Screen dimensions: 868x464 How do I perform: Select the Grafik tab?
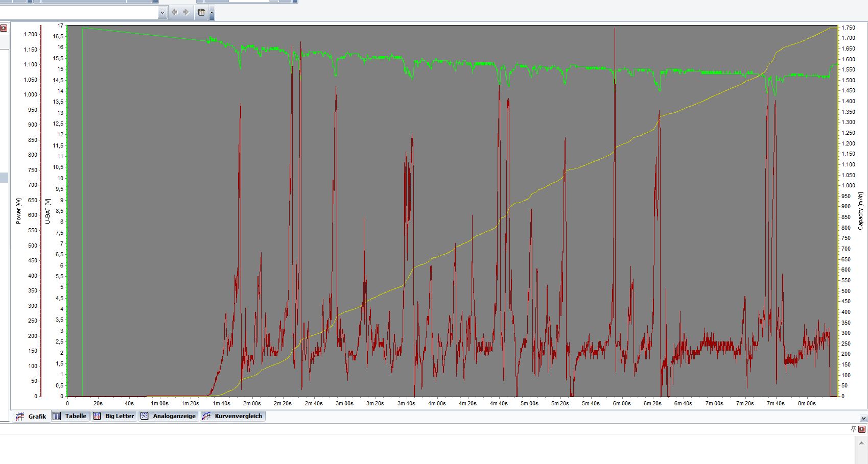[x=32, y=417]
